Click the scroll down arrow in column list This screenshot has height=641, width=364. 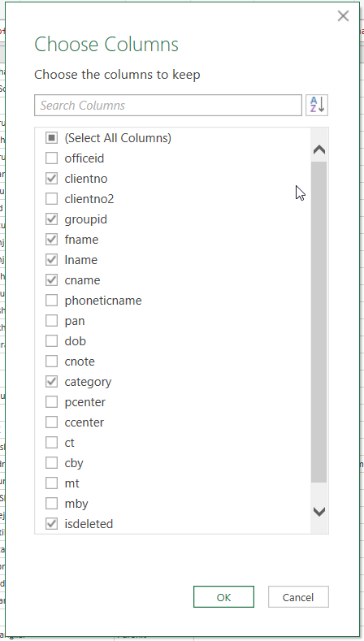pyautogui.click(x=319, y=511)
